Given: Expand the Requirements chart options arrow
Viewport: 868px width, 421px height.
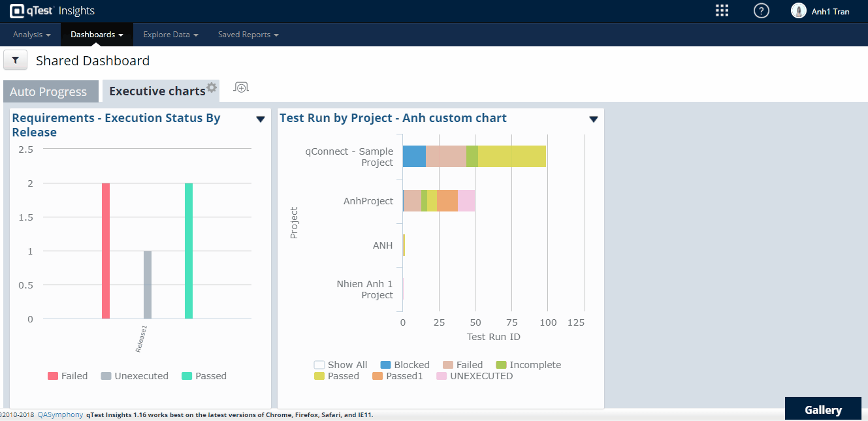Looking at the screenshot, I should point(261,119).
